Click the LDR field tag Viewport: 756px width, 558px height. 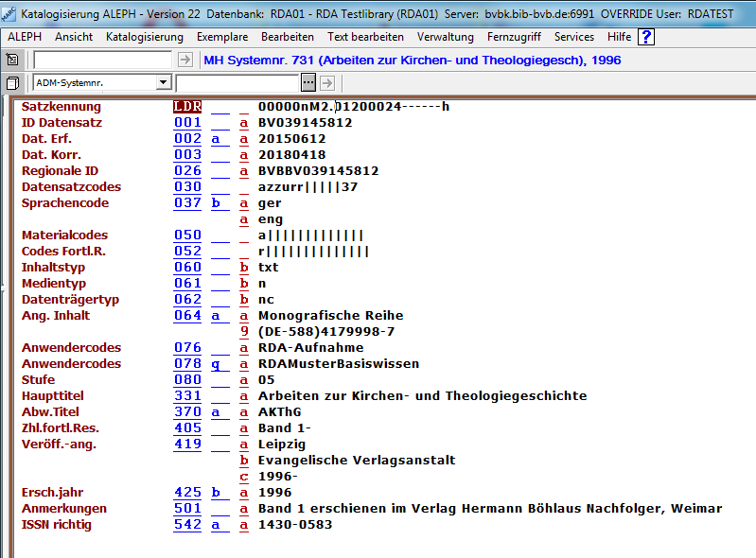pos(187,107)
